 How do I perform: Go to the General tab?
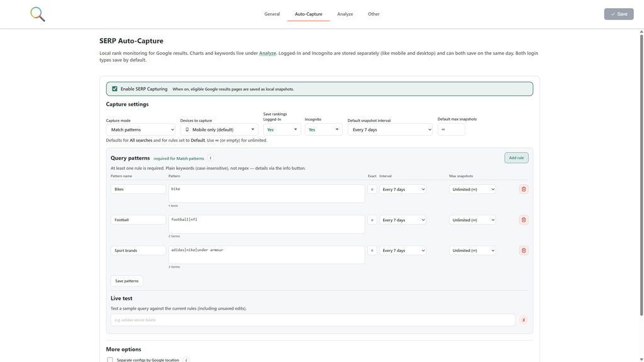[272, 14]
